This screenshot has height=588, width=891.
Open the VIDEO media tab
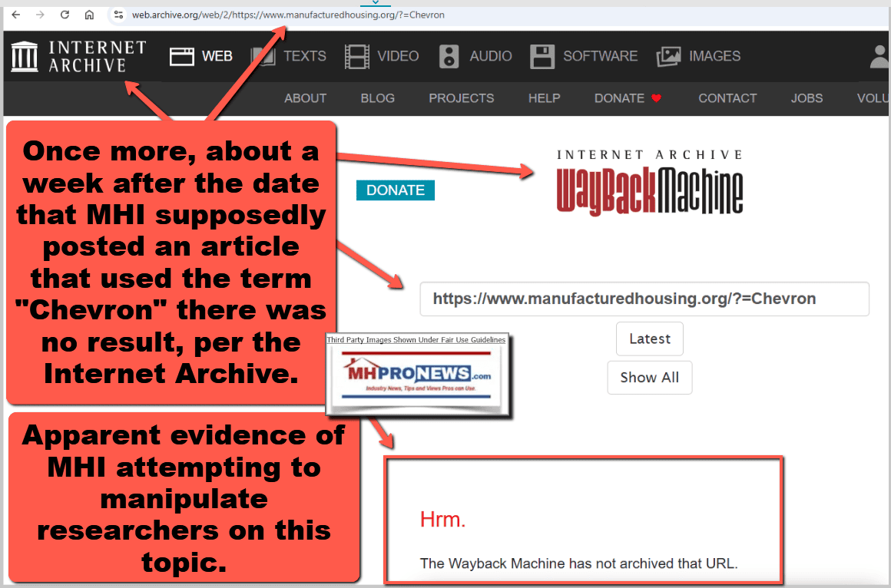(x=398, y=56)
